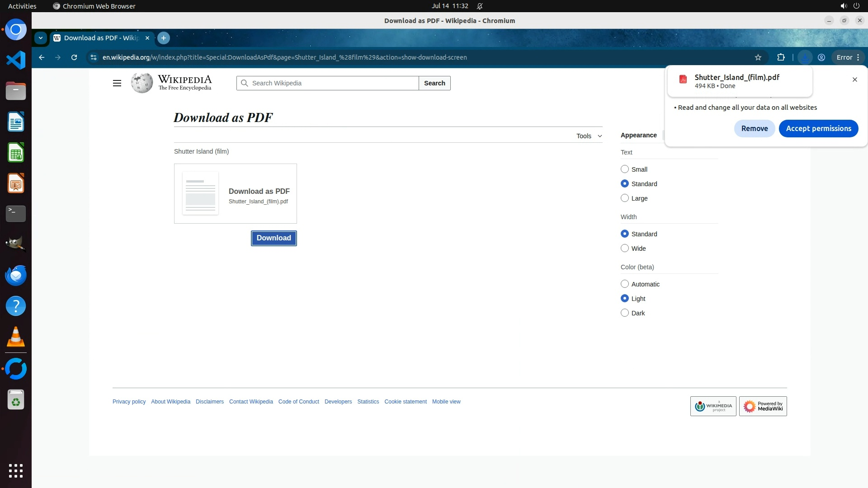Click the Accept permissions button
Screen dimensions: 868x488
pyautogui.click(x=818, y=128)
